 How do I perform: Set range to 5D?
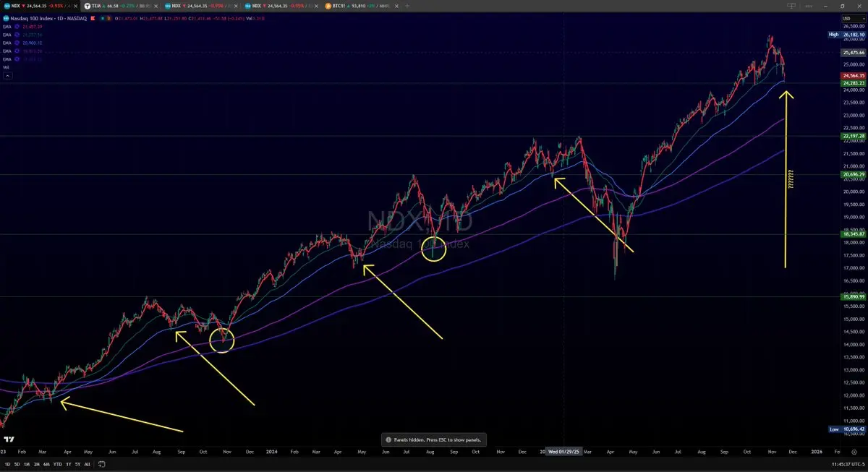(x=17, y=464)
